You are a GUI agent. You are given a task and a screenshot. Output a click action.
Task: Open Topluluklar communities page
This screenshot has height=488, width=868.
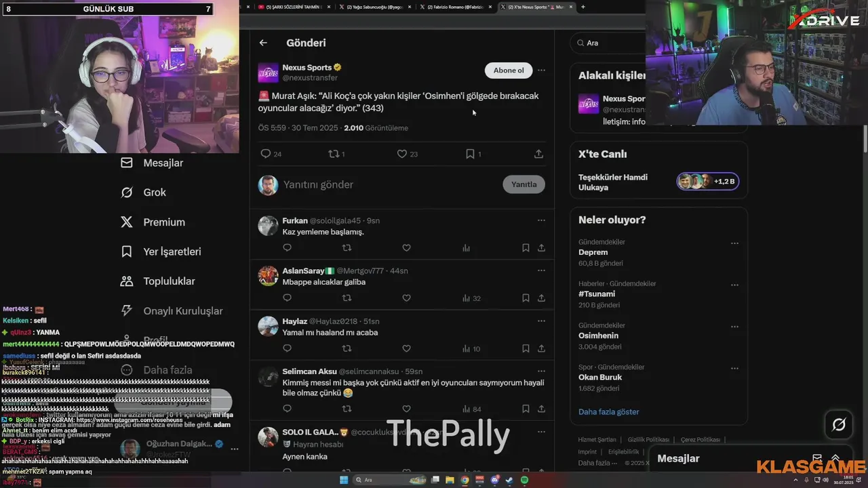click(x=157, y=281)
